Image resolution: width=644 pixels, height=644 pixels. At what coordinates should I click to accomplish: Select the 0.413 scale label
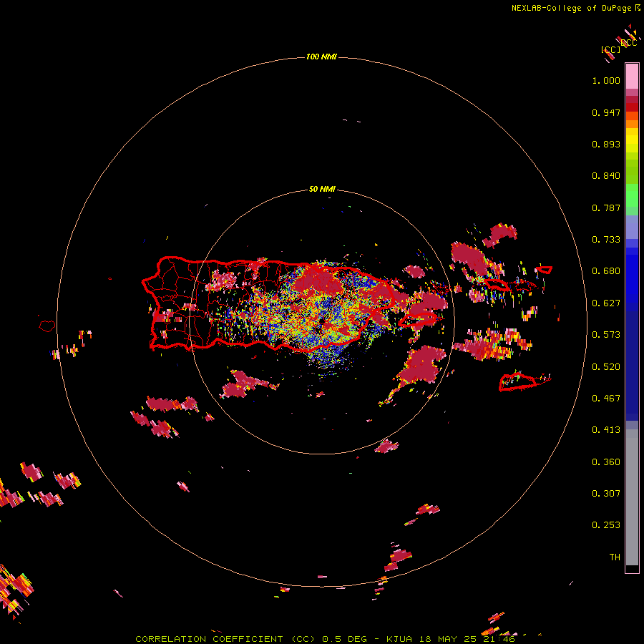click(606, 430)
